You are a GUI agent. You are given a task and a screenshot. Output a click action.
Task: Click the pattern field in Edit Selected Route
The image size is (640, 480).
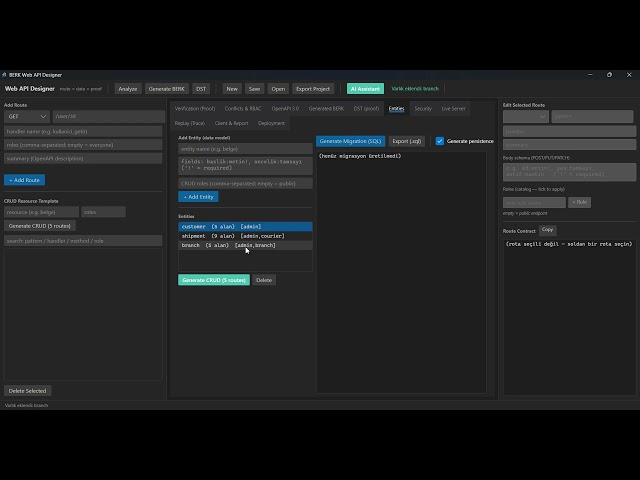[x=592, y=116]
